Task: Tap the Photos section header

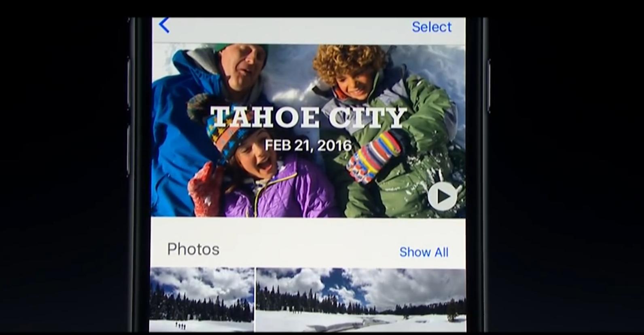Action: (x=193, y=249)
